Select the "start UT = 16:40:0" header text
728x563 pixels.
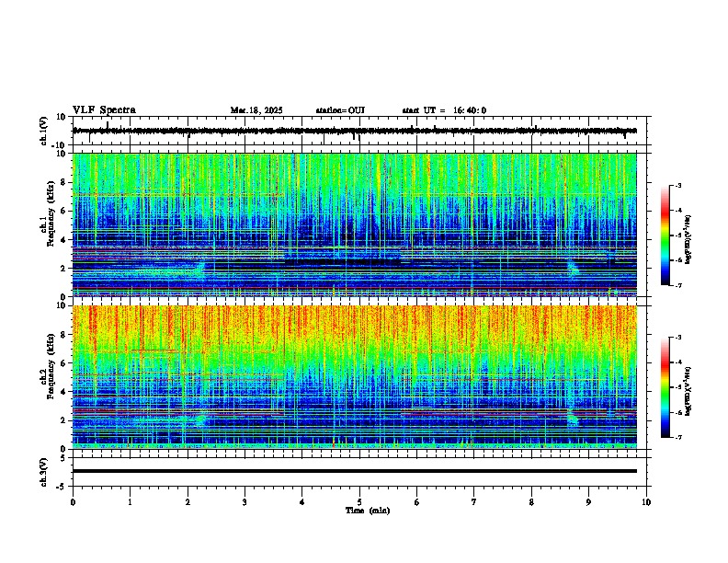click(444, 110)
